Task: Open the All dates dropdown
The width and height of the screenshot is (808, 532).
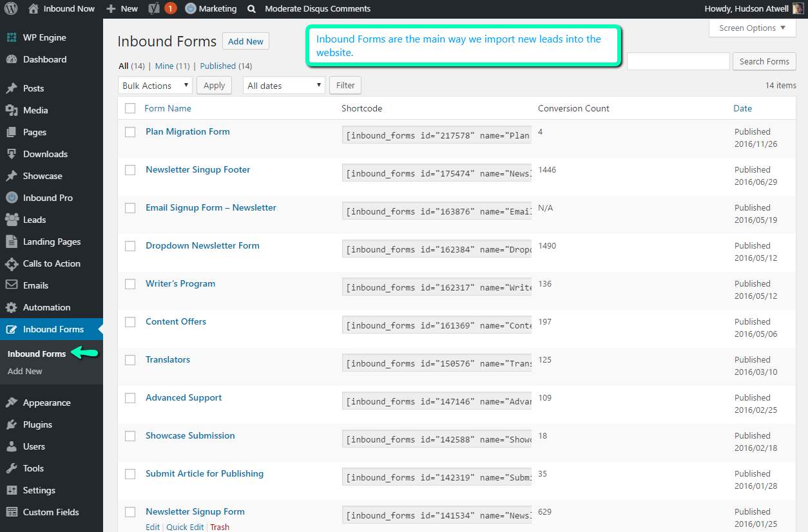Action: coord(284,85)
